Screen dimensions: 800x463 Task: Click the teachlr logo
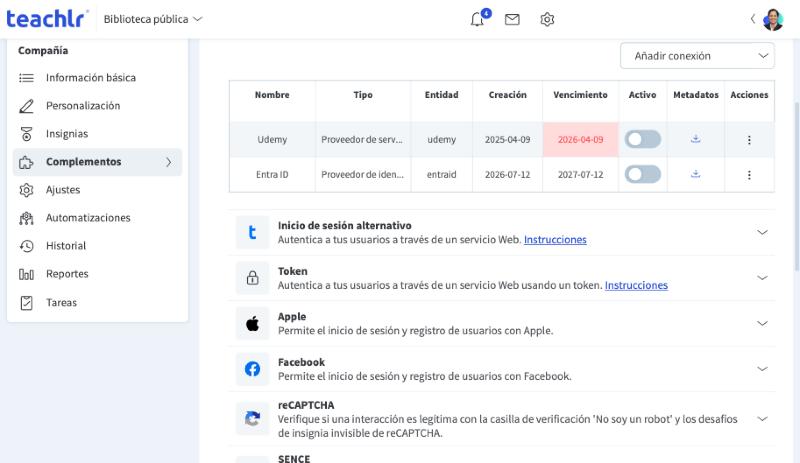click(x=46, y=19)
